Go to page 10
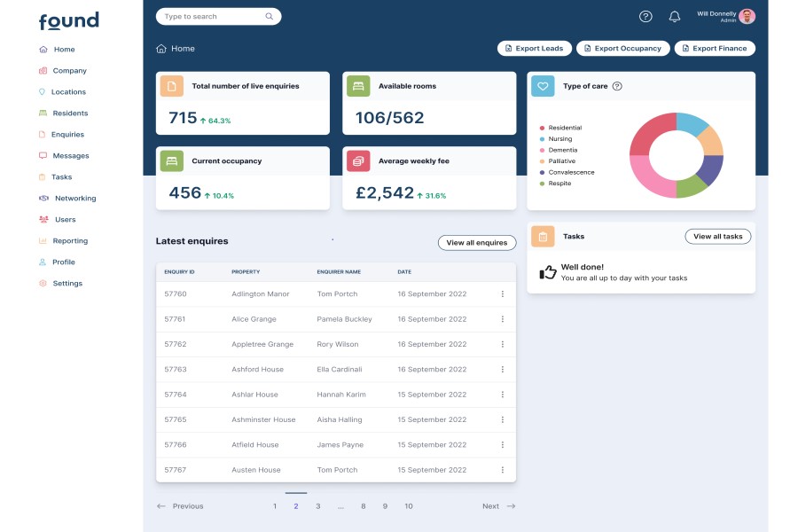Viewport: 798px width, 532px height. tap(409, 506)
